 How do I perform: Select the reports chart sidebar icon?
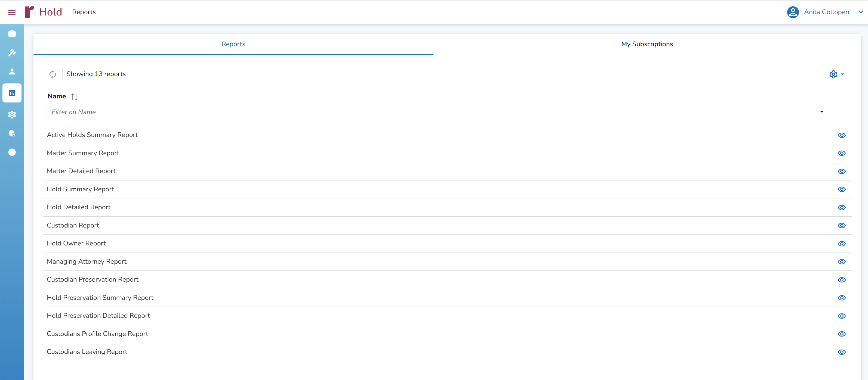(x=12, y=93)
